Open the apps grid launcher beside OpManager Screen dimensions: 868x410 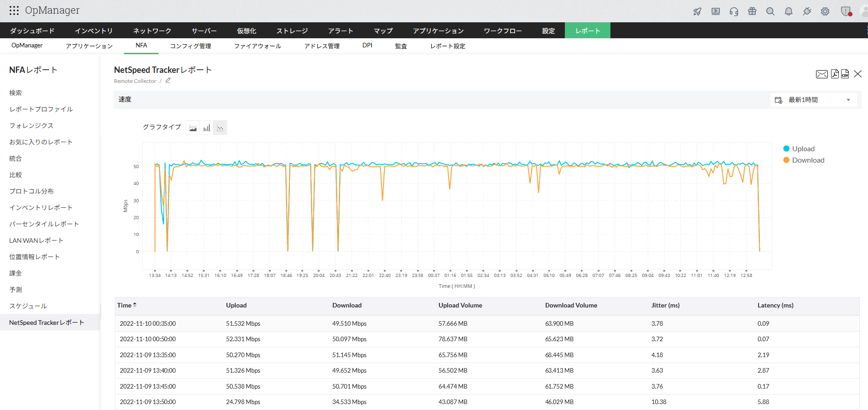14,10
